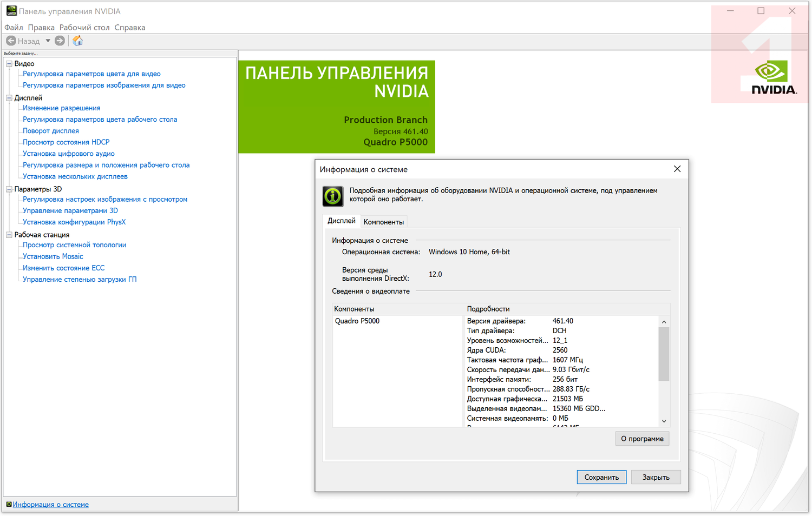
Task: Open Установка конфигурации PhysX
Action: click(x=74, y=222)
